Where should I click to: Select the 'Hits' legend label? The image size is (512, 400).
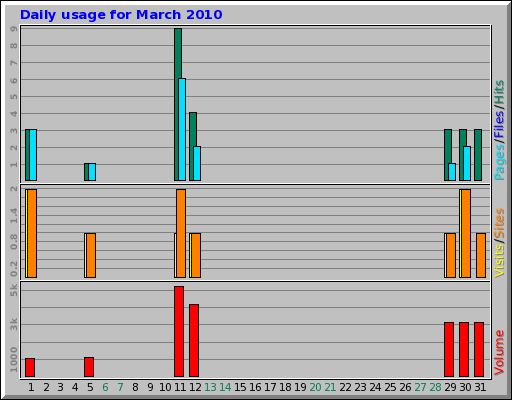click(499, 92)
